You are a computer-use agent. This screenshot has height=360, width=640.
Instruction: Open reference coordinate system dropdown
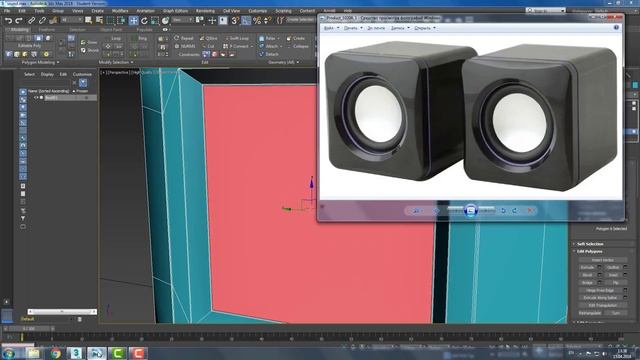[182, 20]
